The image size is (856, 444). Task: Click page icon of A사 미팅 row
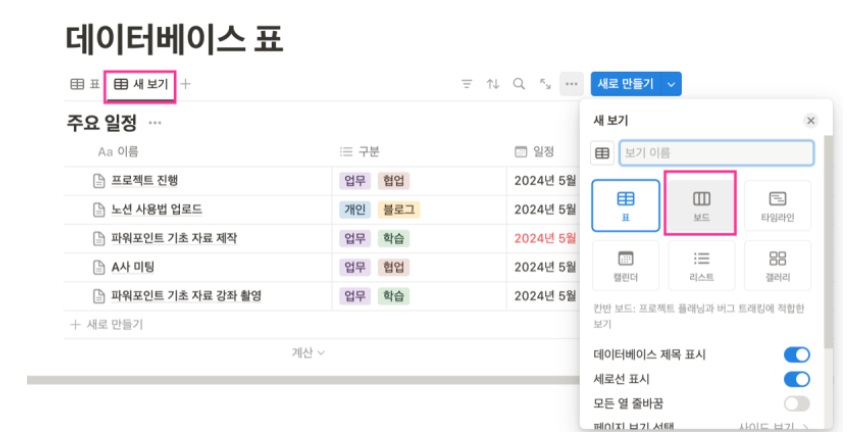tap(99, 267)
